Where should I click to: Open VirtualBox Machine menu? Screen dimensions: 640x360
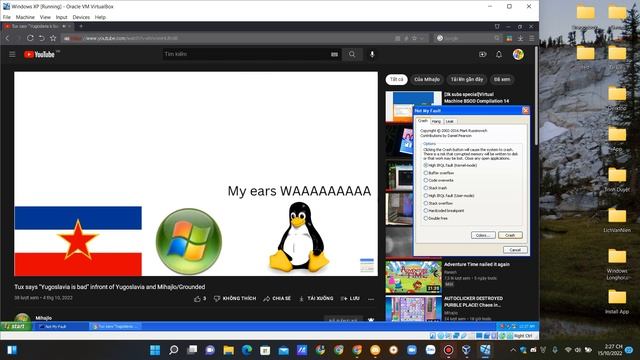pyautogui.click(x=25, y=17)
